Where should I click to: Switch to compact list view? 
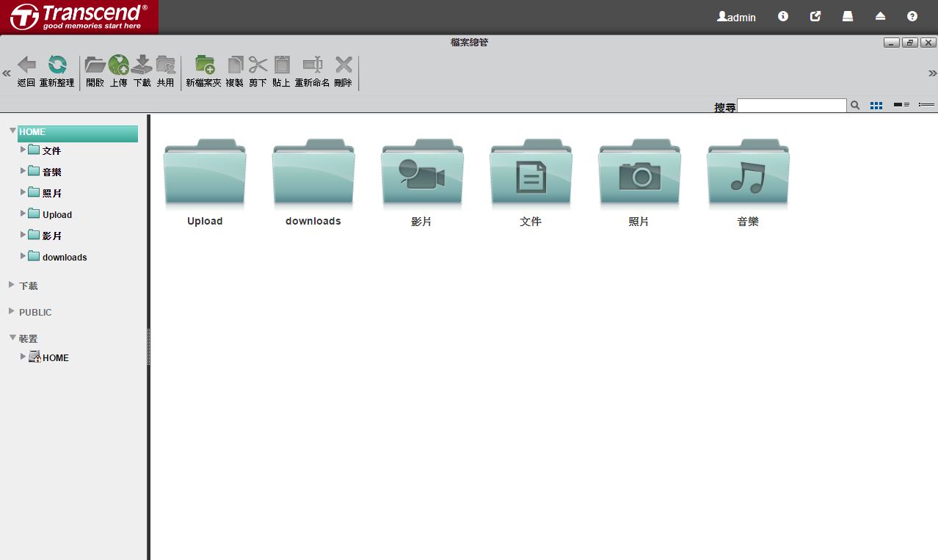click(926, 105)
